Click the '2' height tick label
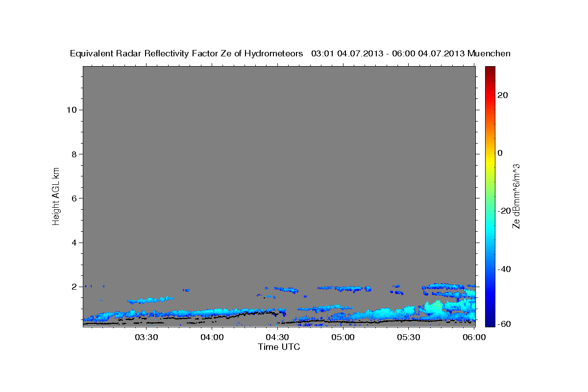The image size is (588, 392). pos(73,287)
